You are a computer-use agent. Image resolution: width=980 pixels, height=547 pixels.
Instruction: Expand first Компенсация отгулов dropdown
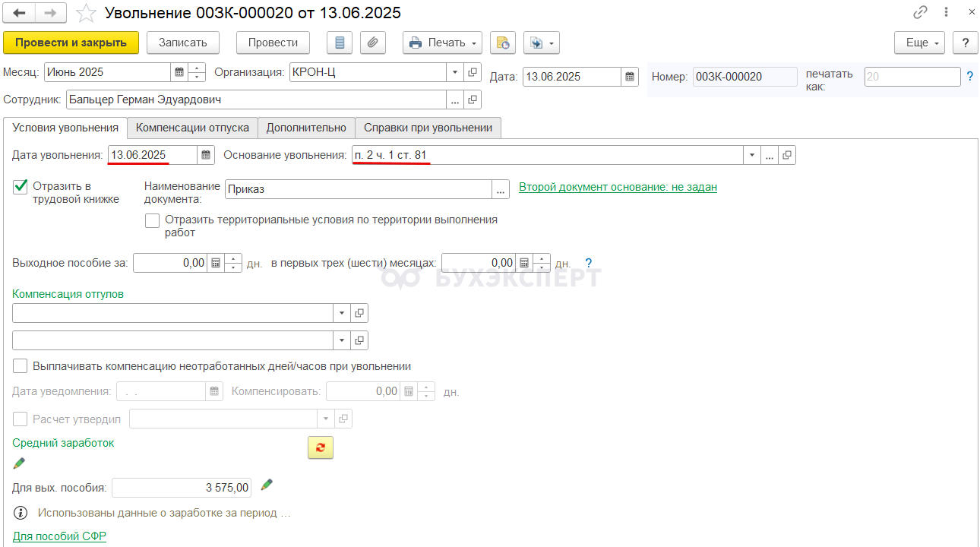[x=342, y=313]
